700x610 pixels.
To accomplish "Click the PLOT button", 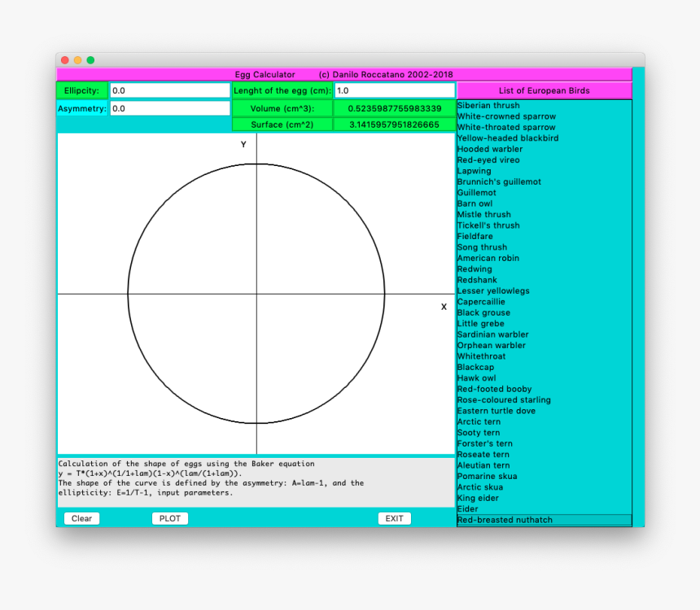I will pyautogui.click(x=170, y=519).
